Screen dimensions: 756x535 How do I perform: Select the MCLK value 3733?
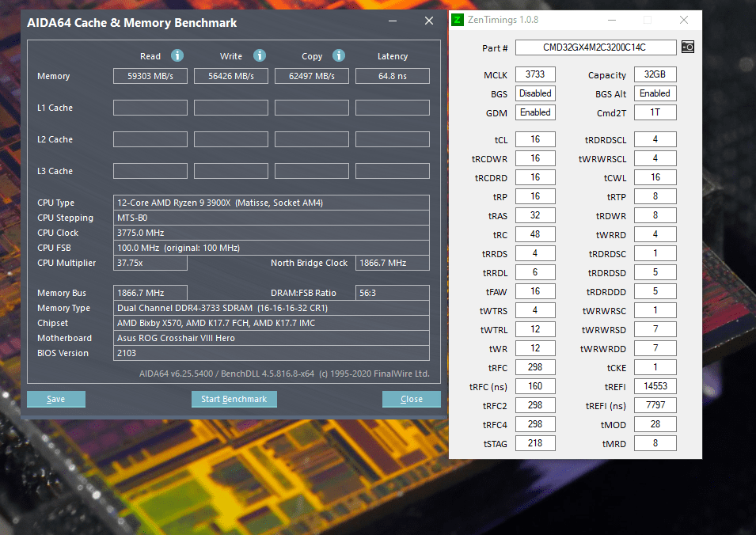(535, 74)
